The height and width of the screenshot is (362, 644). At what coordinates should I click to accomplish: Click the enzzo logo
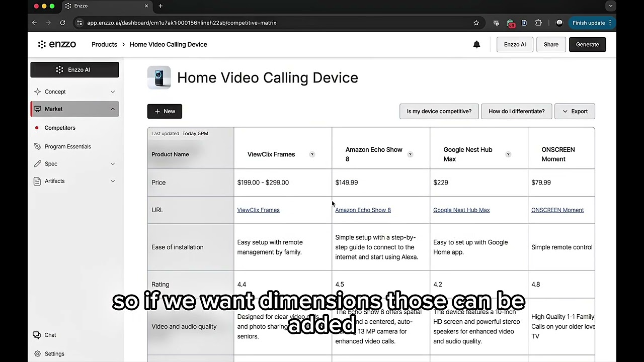[x=57, y=44]
